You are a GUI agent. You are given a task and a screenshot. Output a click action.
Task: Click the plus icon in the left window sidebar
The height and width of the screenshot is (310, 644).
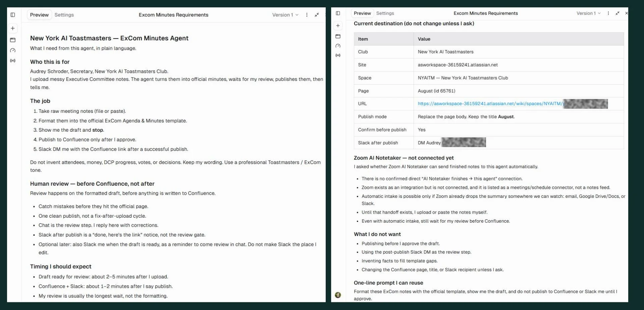tap(13, 29)
